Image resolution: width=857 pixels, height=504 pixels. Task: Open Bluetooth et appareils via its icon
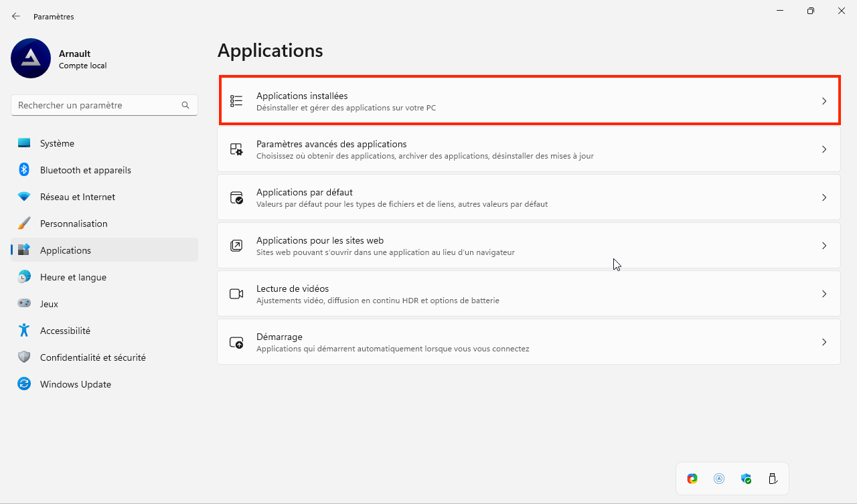click(x=23, y=169)
